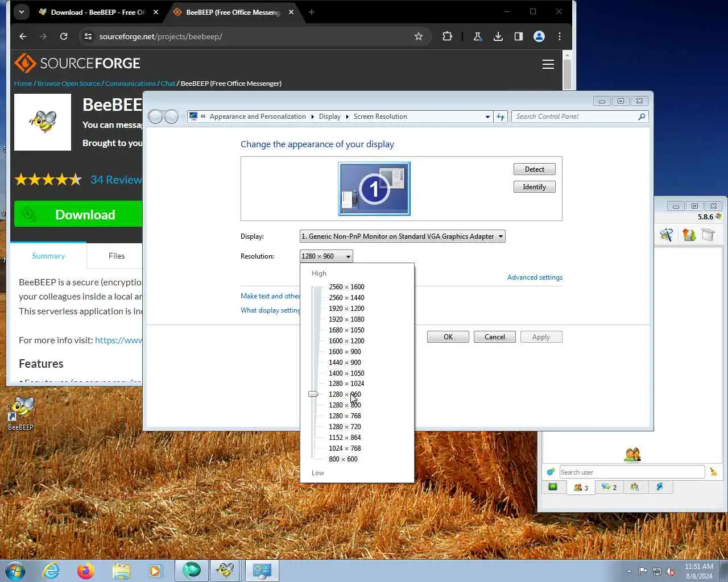Open Windows Media Player on taskbar

(155, 571)
